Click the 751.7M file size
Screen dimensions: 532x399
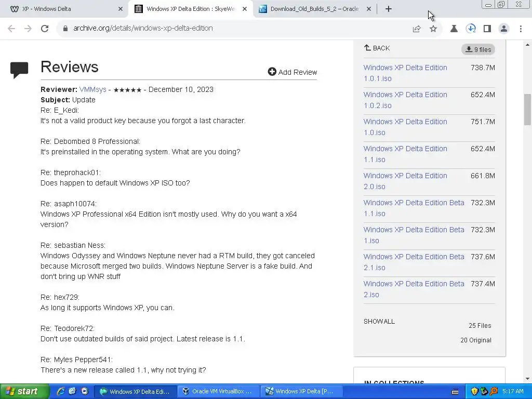[x=483, y=122]
